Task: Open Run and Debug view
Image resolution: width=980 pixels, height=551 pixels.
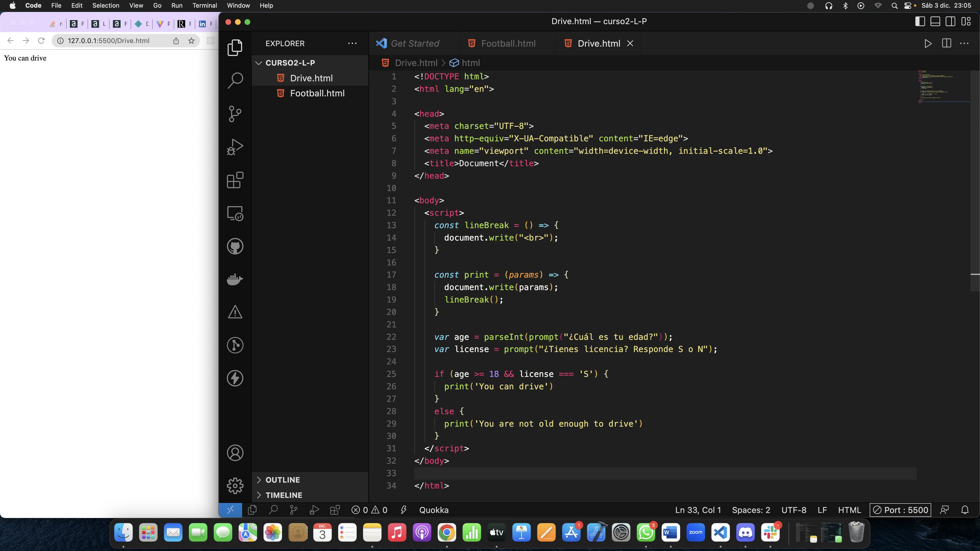Action: pyautogui.click(x=235, y=147)
